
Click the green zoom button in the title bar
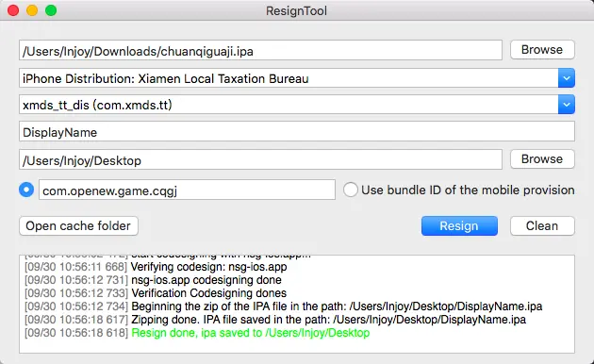click(51, 10)
